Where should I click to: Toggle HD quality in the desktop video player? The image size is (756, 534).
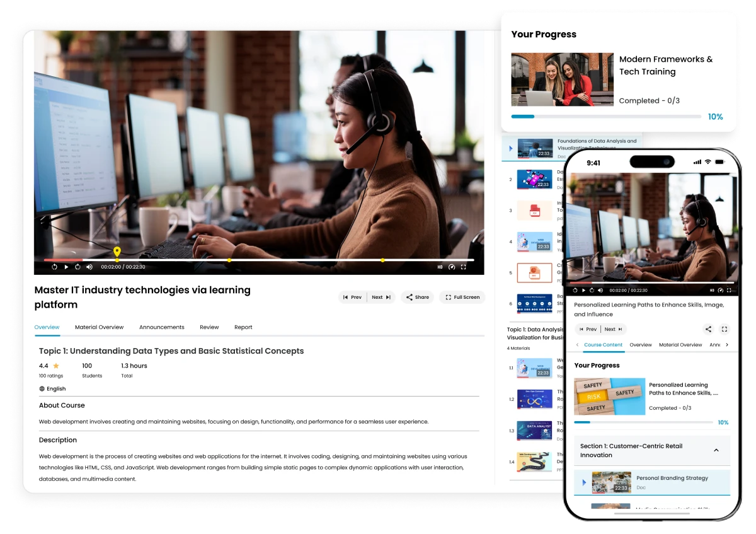click(440, 267)
